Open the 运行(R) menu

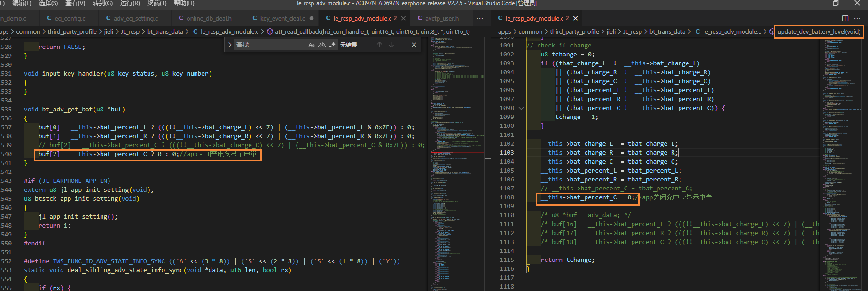[x=130, y=3]
